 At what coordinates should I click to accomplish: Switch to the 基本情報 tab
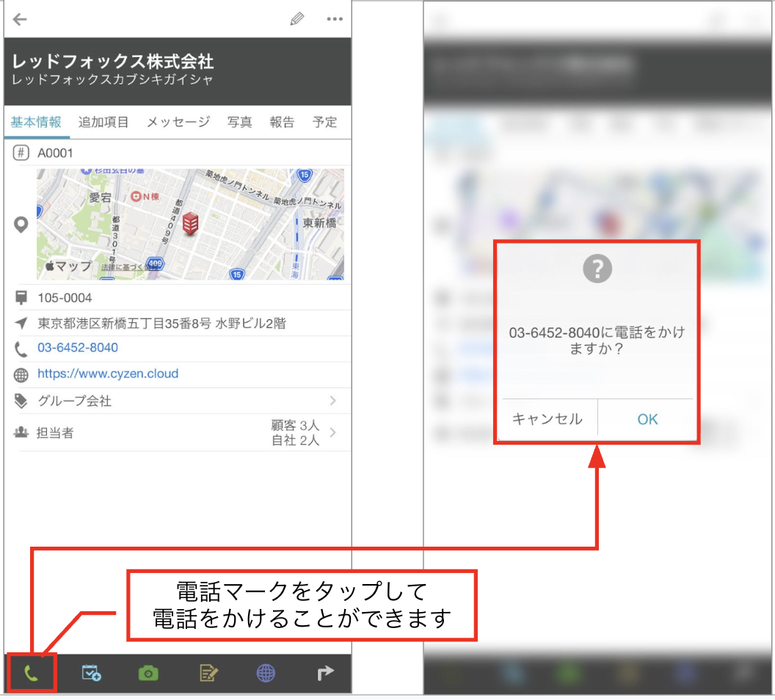[36, 122]
